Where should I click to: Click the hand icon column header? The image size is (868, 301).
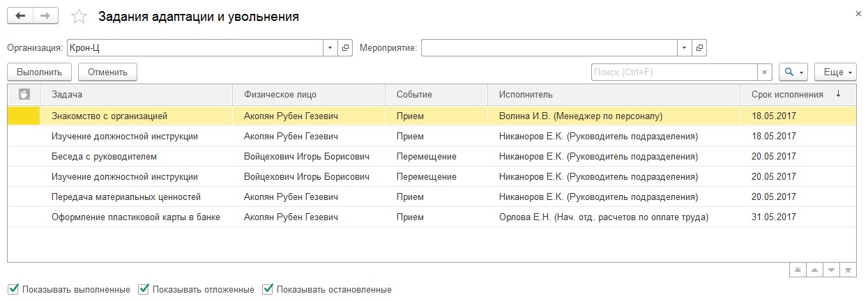tap(24, 94)
